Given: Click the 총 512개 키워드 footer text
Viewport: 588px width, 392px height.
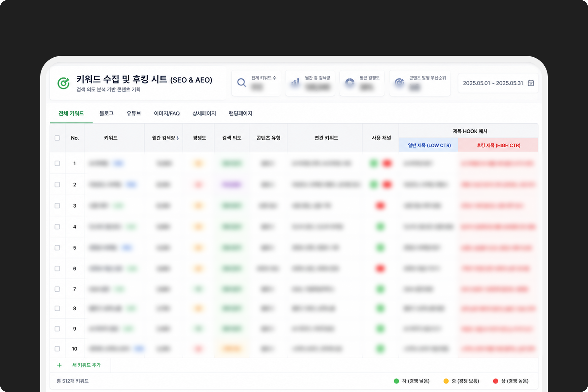Looking at the screenshot, I should click(73, 381).
